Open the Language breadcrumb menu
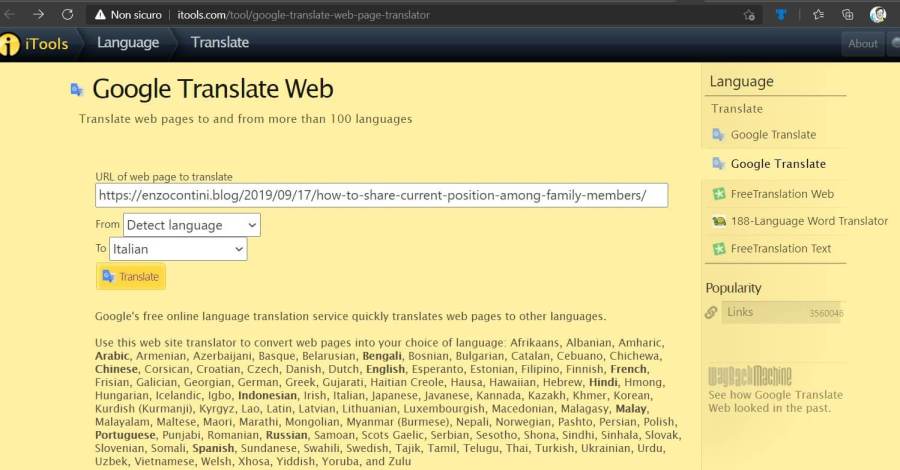This screenshot has height=470, width=900. coord(127,43)
